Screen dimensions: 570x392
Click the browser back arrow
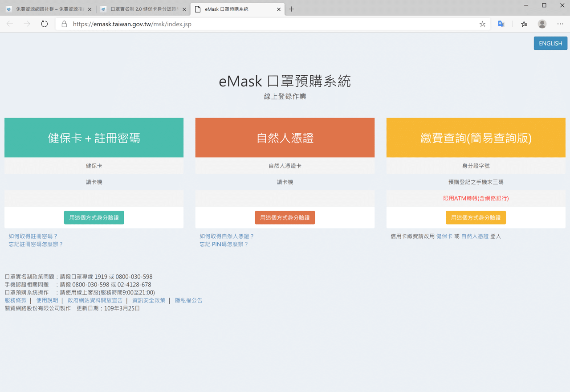[10, 24]
